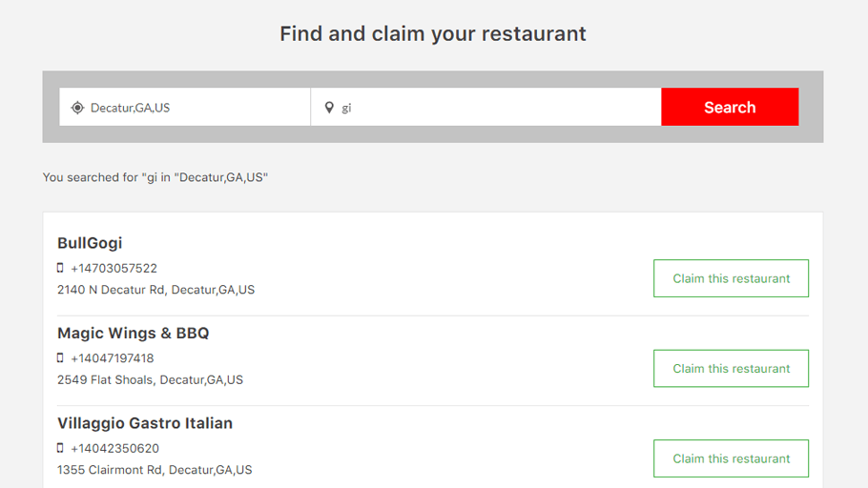Click the phone icon for Villaggio Gastro Italian
This screenshot has width=868, height=488.
coord(60,448)
